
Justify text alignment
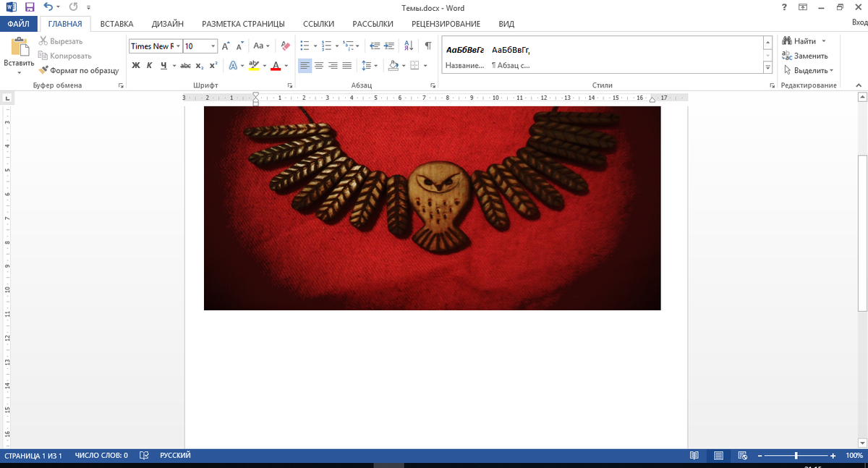pos(346,65)
